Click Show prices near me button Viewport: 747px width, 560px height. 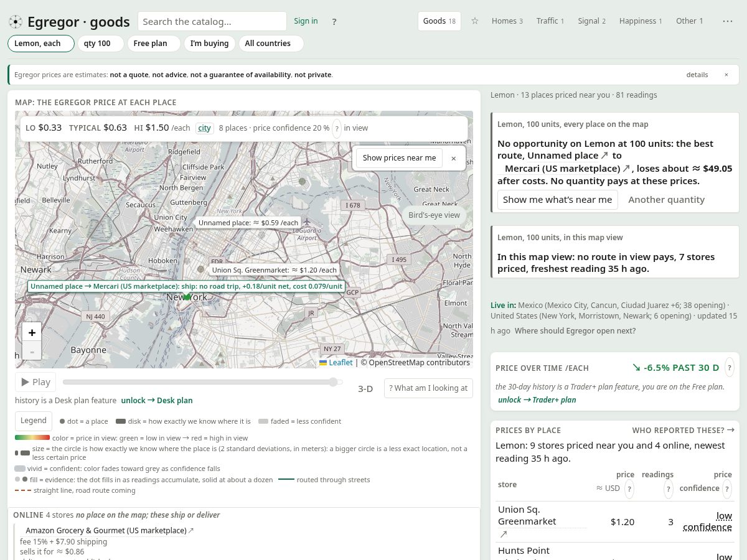pos(399,158)
